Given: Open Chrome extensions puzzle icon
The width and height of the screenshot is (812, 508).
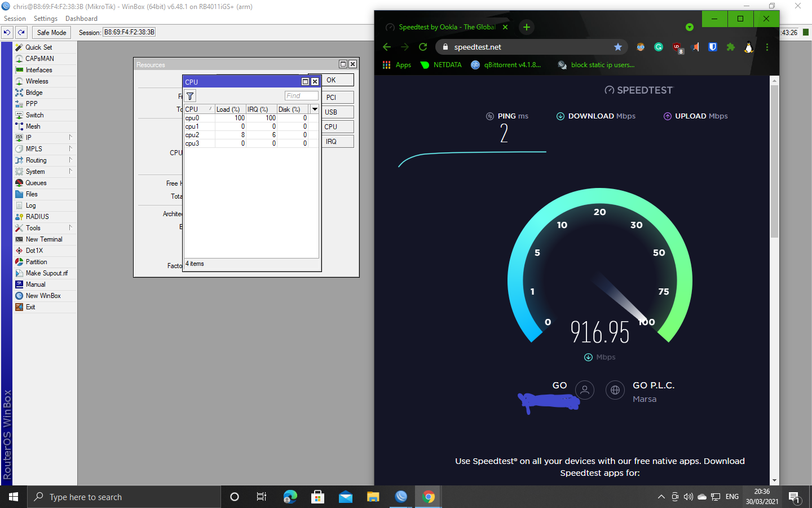Looking at the screenshot, I should point(731,47).
